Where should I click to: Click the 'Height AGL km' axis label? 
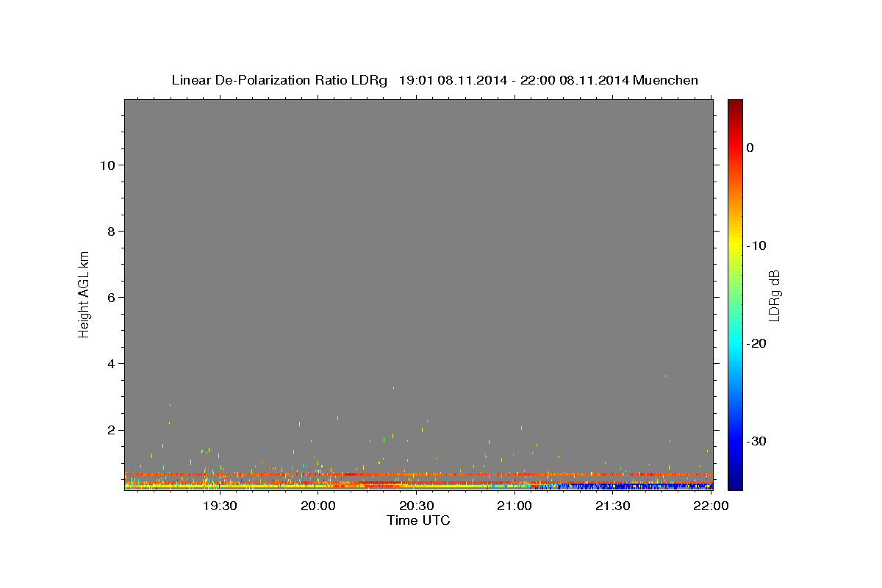pyautogui.click(x=85, y=293)
